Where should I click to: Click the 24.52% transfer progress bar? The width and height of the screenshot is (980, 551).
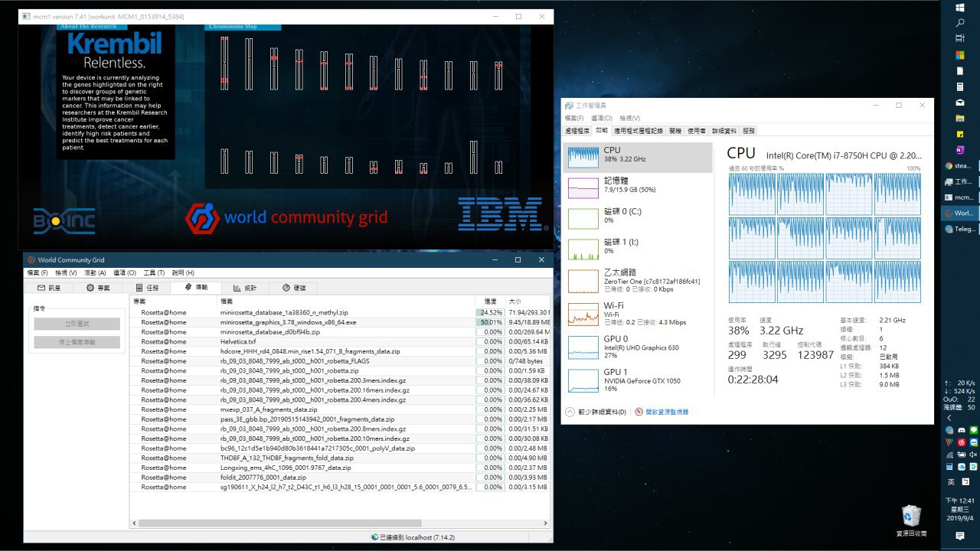pos(491,312)
